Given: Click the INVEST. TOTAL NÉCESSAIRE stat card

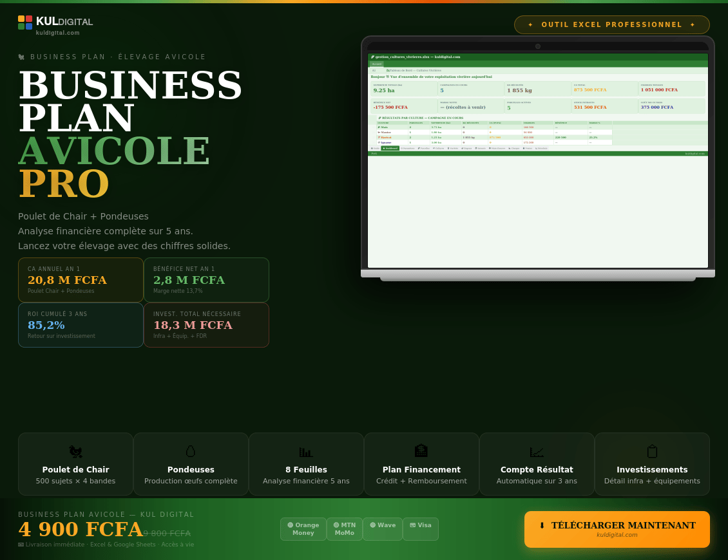Looking at the screenshot, I should (207, 325).
